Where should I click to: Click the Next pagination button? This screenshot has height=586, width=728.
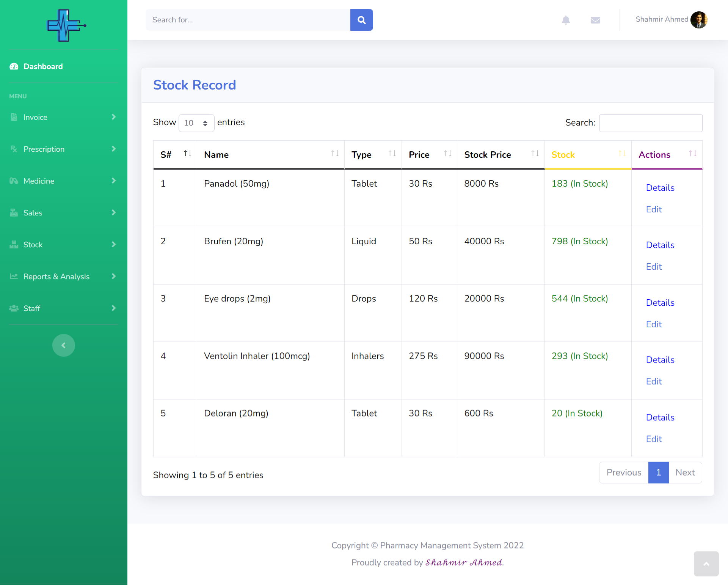(x=685, y=473)
